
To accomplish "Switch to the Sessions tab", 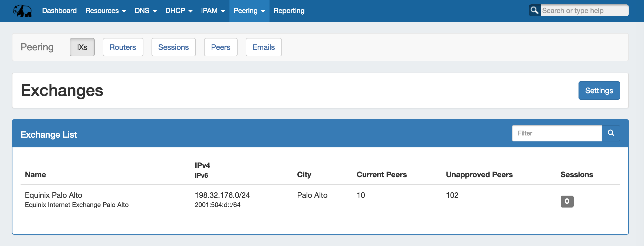I will 173,47.
